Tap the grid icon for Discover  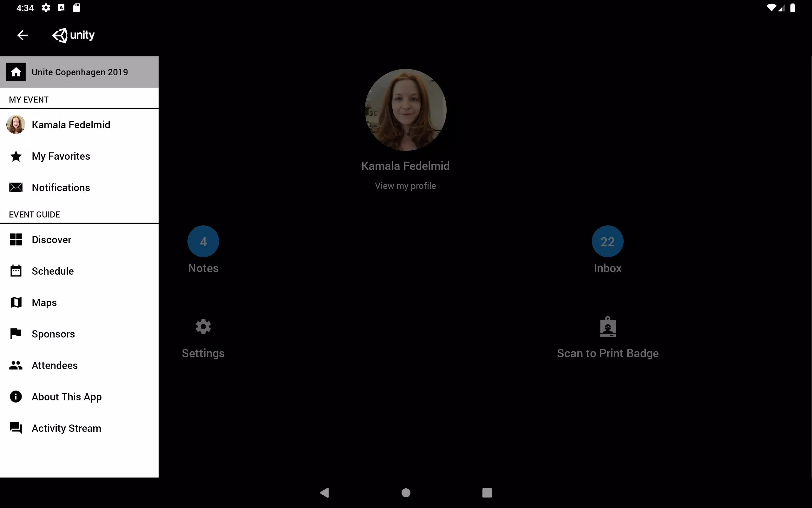pos(16,239)
